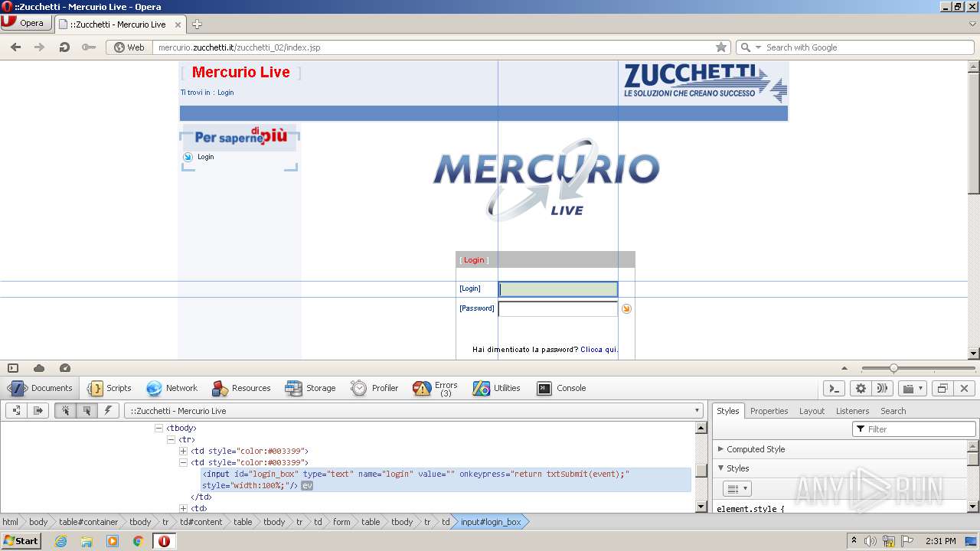
Task: Switch to the Layout tab
Action: pyautogui.click(x=812, y=411)
